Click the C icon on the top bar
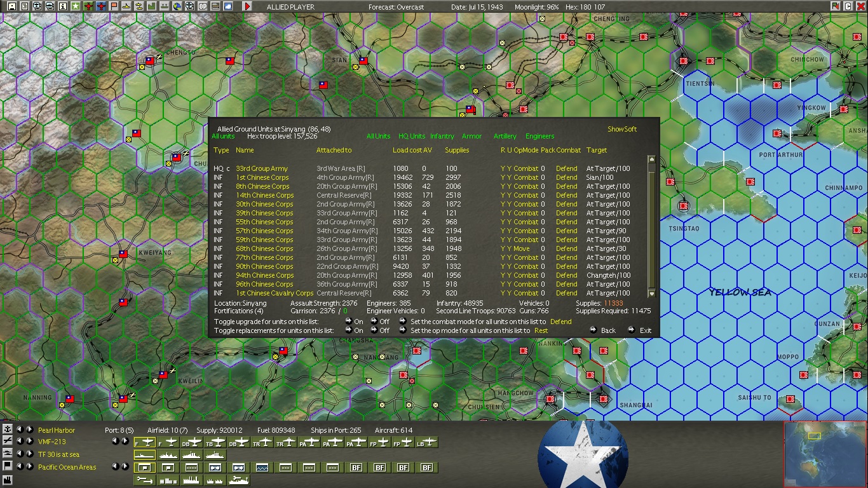Image resolution: width=868 pixels, height=488 pixels. pos(848,6)
